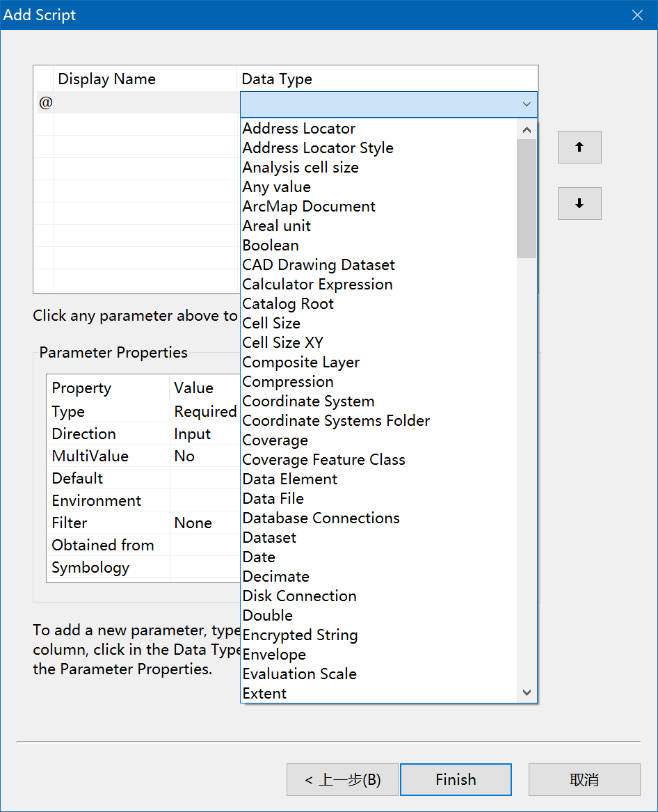
Task: Select Envelope data type
Action: (378, 655)
